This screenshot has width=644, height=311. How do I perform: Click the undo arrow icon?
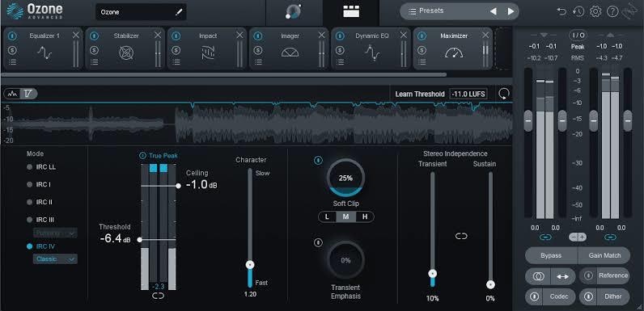561,12
